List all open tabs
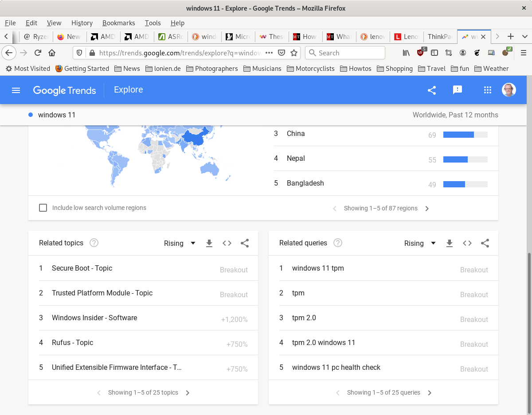Viewport: 532px width, 415px height. (x=525, y=36)
